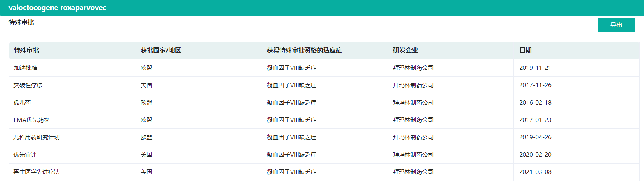
Task: Click the 2016-02-18 date cell
Action: [535, 103]
